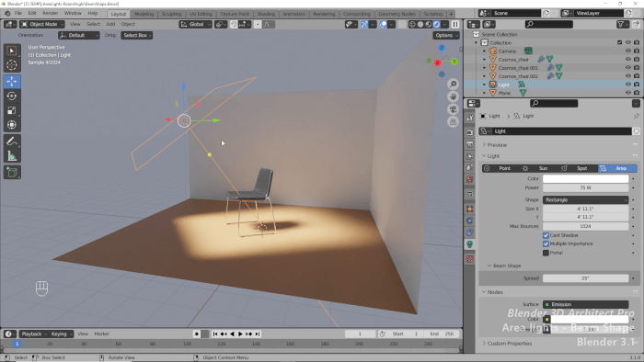This screenshot has height=362, width=644.
Task: Set light type to Sun
Action: coord(540,168)
